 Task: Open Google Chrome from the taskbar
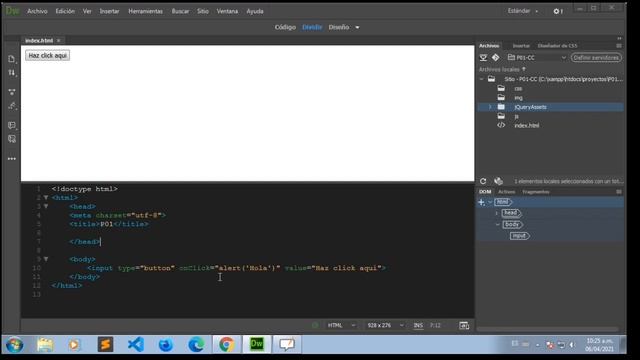(226, 344)
